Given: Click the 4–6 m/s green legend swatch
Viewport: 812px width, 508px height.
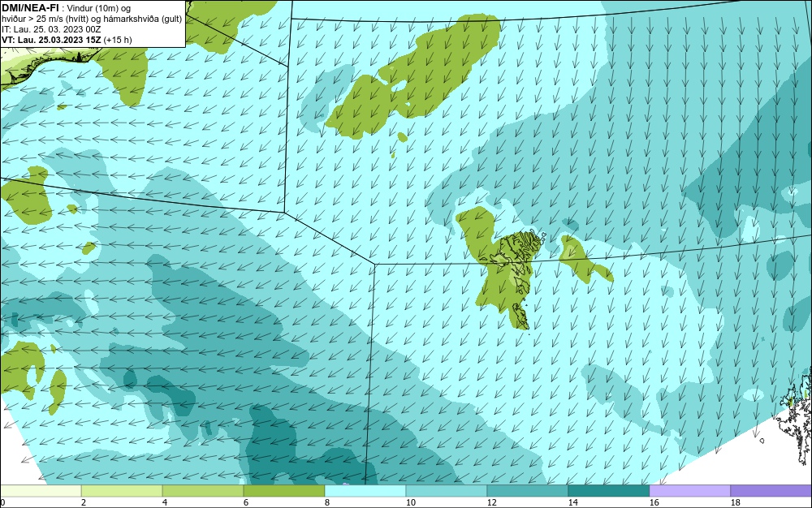Looking at the screenshot, I should (x=203, y=491).
